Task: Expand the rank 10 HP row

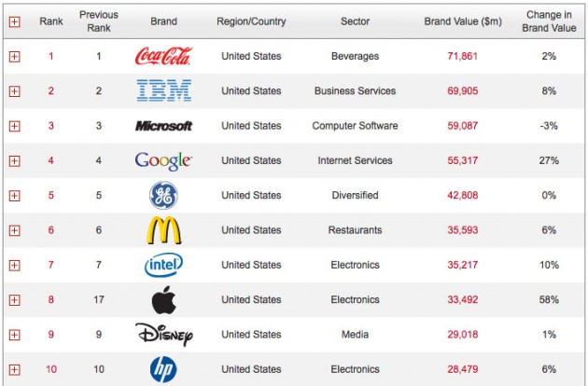Action: pos(14,370)
